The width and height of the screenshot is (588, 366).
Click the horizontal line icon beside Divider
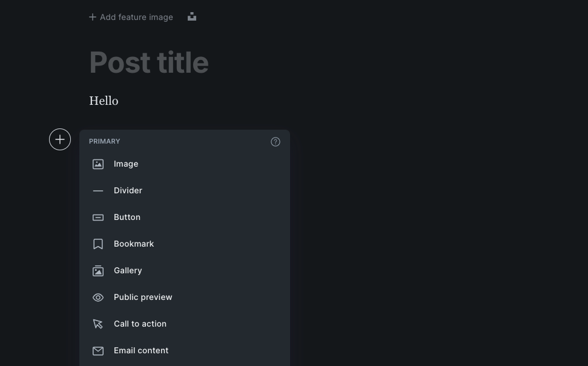(x=98, y=191)
